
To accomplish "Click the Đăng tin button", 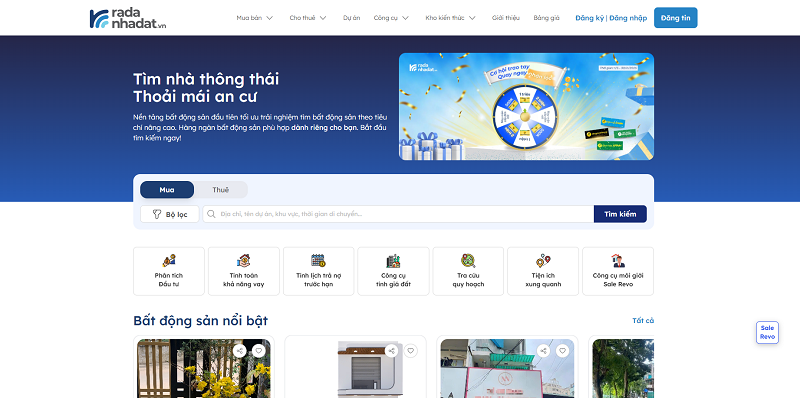I will pos(676,18).
